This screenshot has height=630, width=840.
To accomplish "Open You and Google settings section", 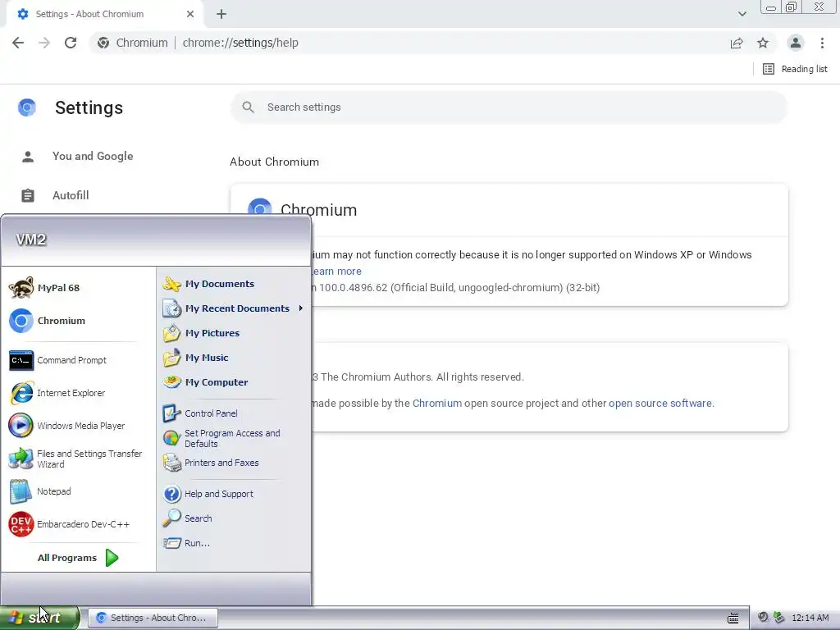I will click(93, 157).
